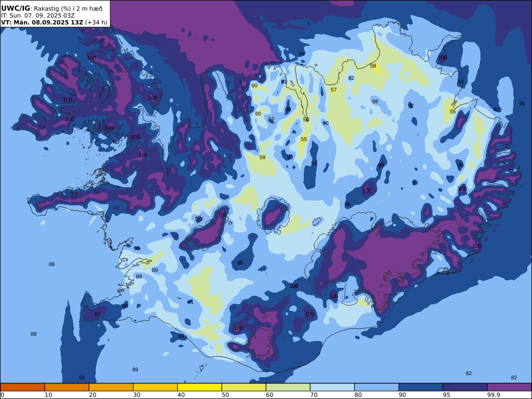Viewport: 532px width, 399px height.
Task: Click the light blue 80–90 legend segment
Action: pyautogui.click(x=377, y=387)
